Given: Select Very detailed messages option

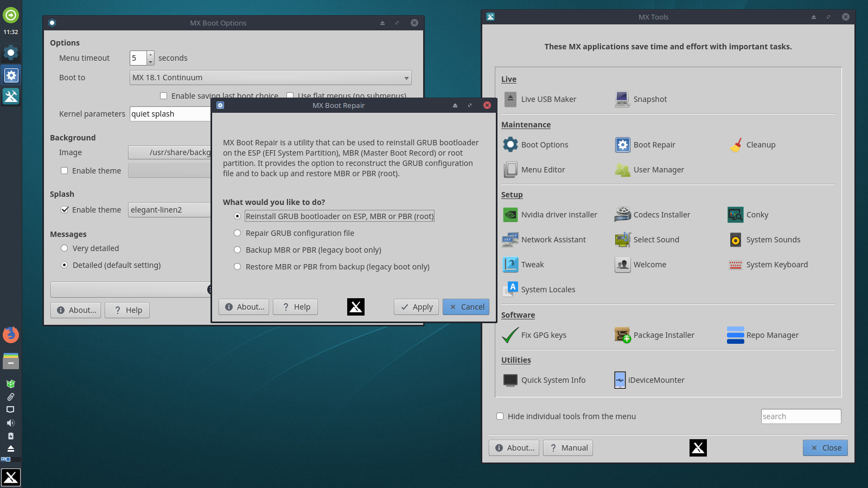Looking at the screenshot, I should [x=90, y=248].
